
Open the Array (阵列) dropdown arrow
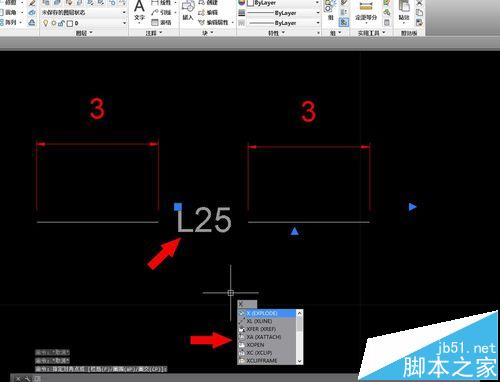pyautogui.click(x=22, y=23)
